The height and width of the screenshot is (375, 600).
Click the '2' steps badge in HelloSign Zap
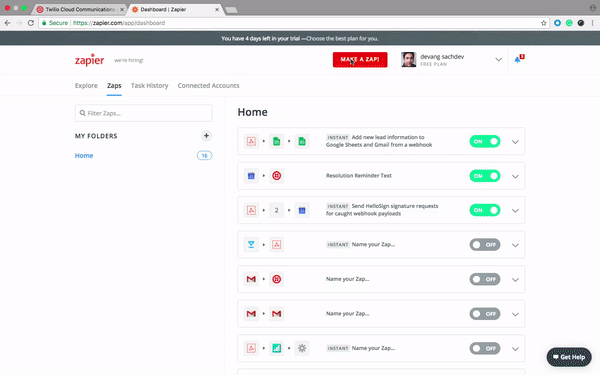tap(276, 210)
